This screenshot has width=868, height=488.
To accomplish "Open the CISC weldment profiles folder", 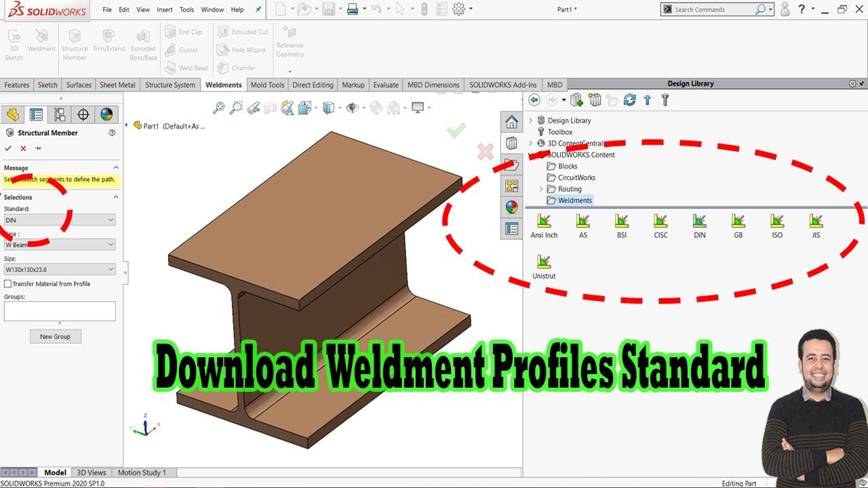I will click(x=660, y=226).
